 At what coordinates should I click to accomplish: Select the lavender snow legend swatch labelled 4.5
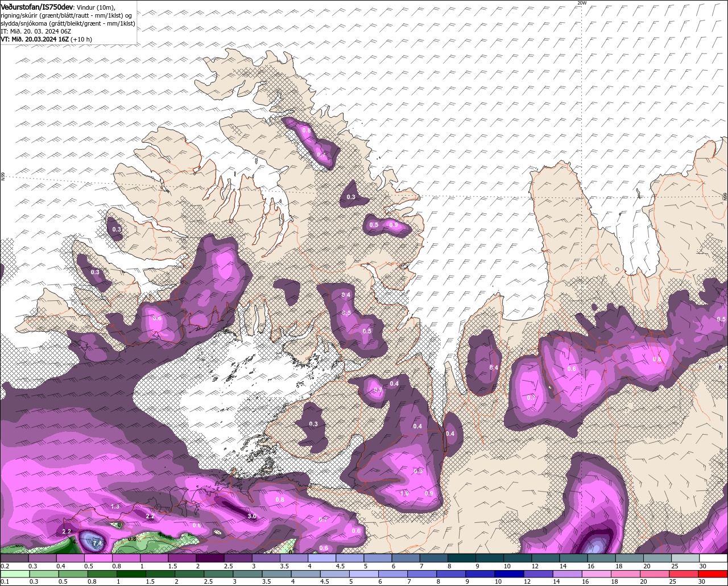pyautogui.click(x=350, y=558)
